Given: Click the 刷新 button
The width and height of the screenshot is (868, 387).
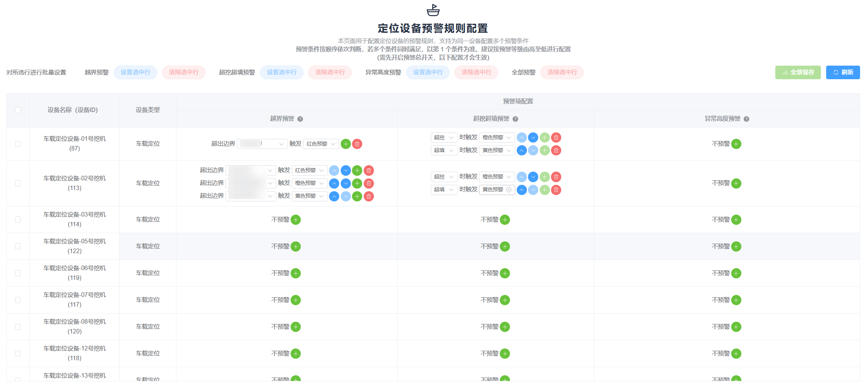Looking at the screenshot, I should (x=843, y=72).
